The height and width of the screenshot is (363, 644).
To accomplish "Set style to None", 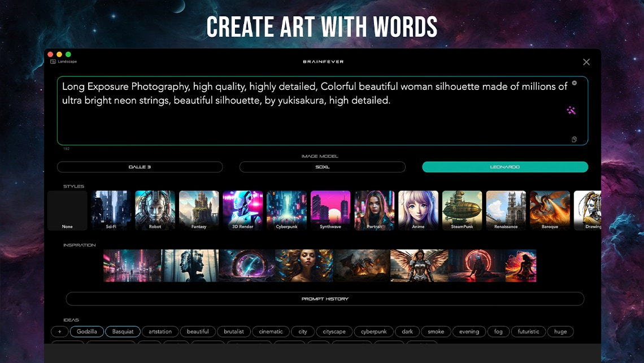I will click(x=67, y=210).
